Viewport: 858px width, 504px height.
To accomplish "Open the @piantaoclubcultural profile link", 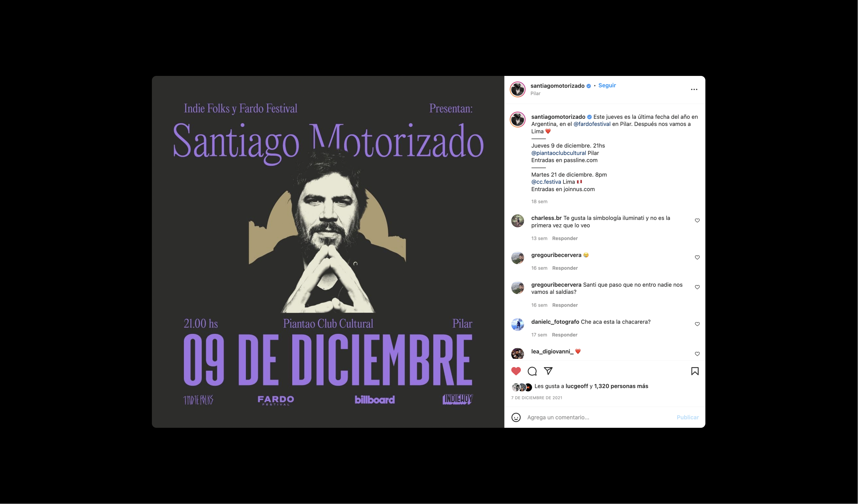I will point(558,153).
